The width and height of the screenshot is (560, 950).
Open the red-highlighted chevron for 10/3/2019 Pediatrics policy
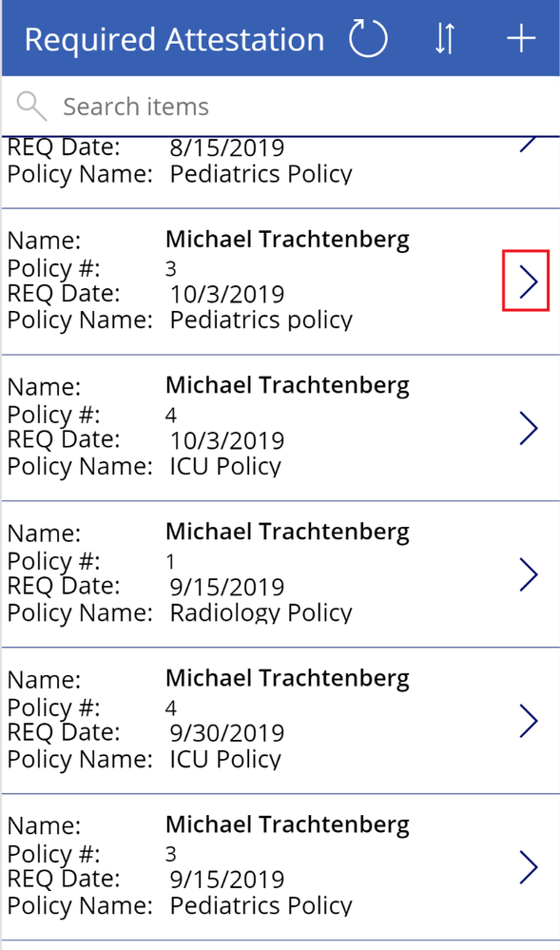coord(526,281)
